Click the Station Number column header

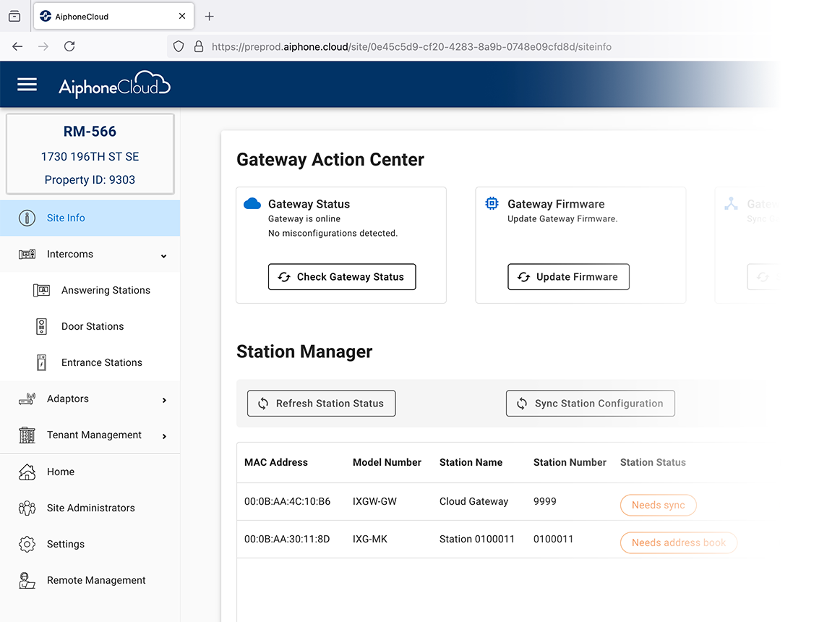[570, 462]
